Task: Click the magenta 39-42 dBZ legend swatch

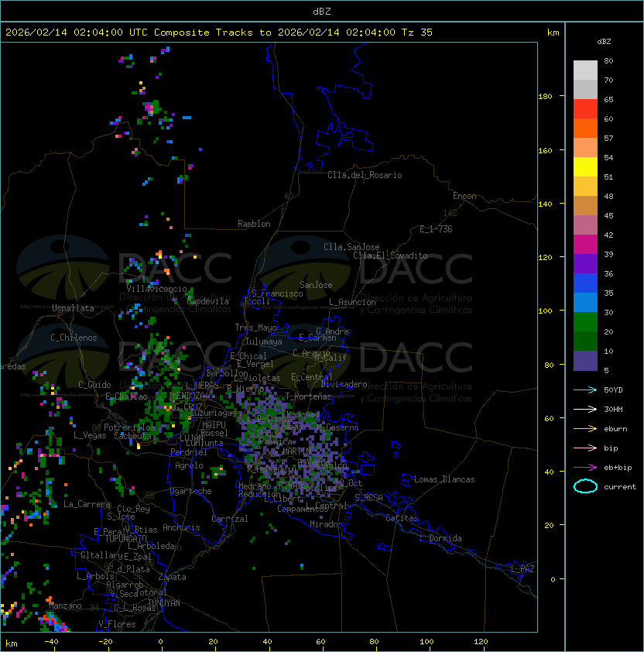Action: tap(585, 245)
